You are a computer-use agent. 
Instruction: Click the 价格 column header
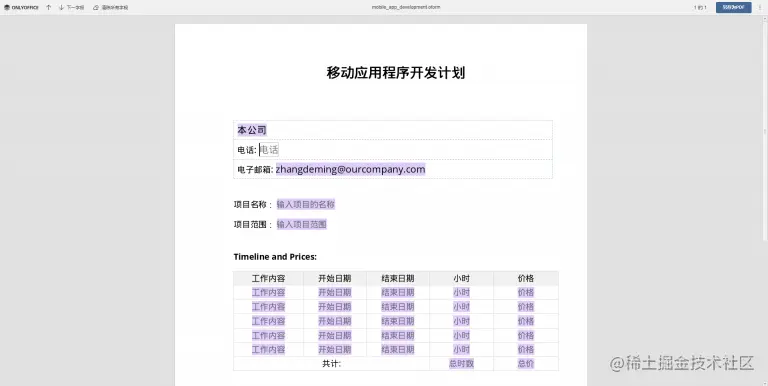pyautogui.click(x=526, y=278)
